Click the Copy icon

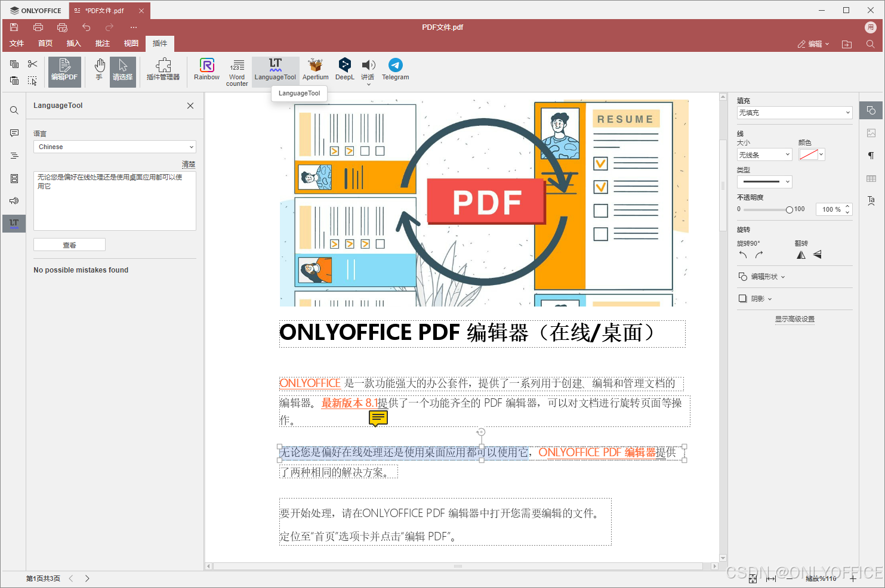(14, 64)
